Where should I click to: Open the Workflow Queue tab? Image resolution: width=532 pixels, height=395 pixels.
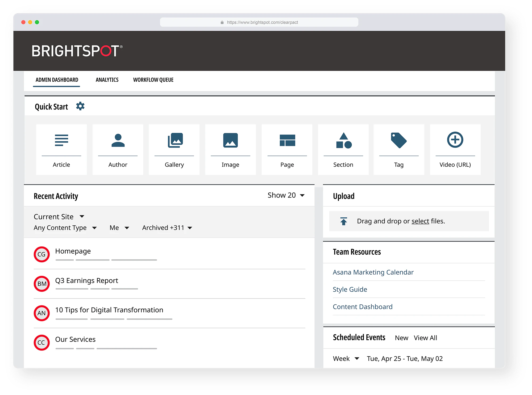click(153, 80)
